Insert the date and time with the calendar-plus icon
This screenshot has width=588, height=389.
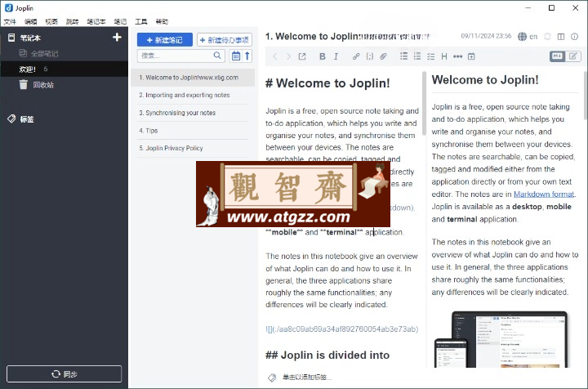point(471,56)
